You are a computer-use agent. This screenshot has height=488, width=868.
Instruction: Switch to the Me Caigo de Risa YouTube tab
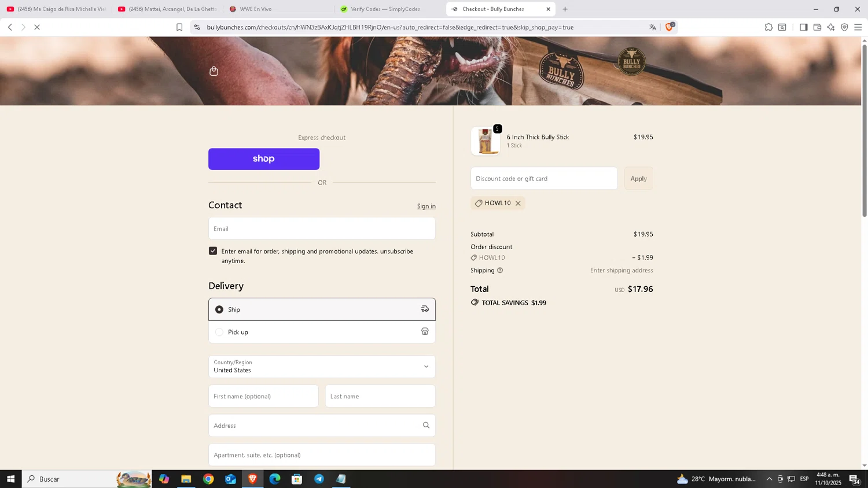coord(56,9)
